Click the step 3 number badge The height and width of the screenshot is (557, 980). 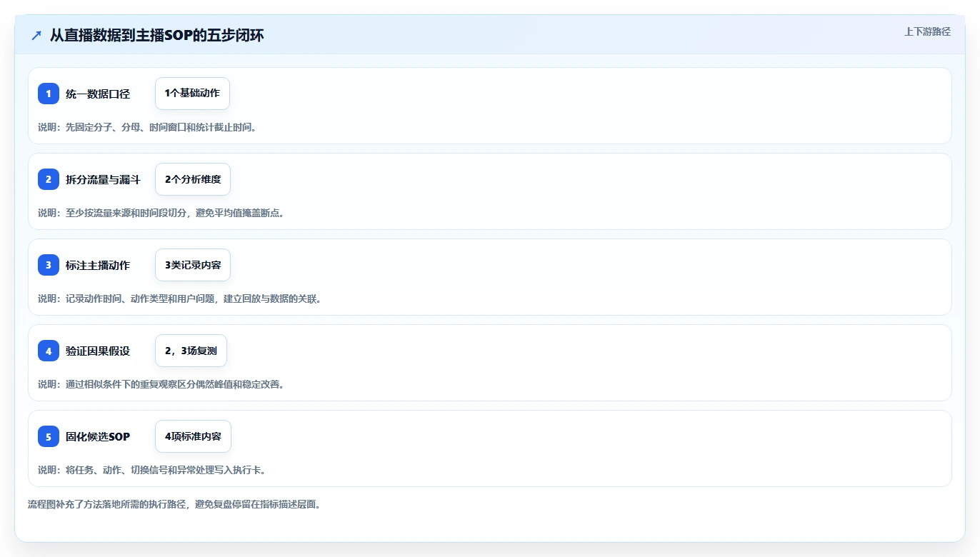tap(49, 265)
